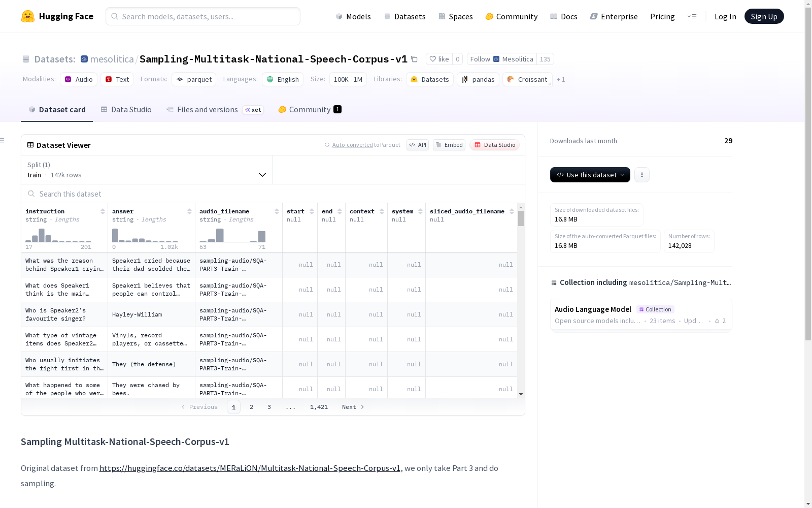Open Community in top navigation
Viewport: 812px width, 508px height.
[x=512, y=16]
